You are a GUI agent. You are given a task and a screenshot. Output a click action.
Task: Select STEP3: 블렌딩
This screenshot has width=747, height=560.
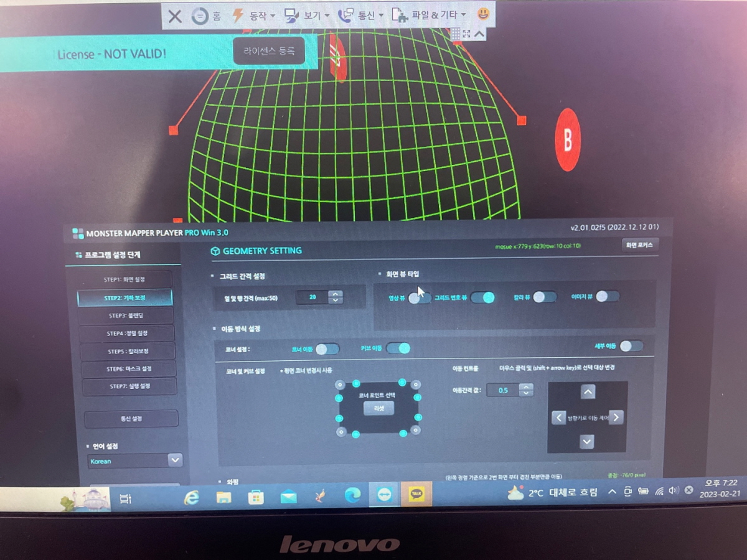point(126,316)
